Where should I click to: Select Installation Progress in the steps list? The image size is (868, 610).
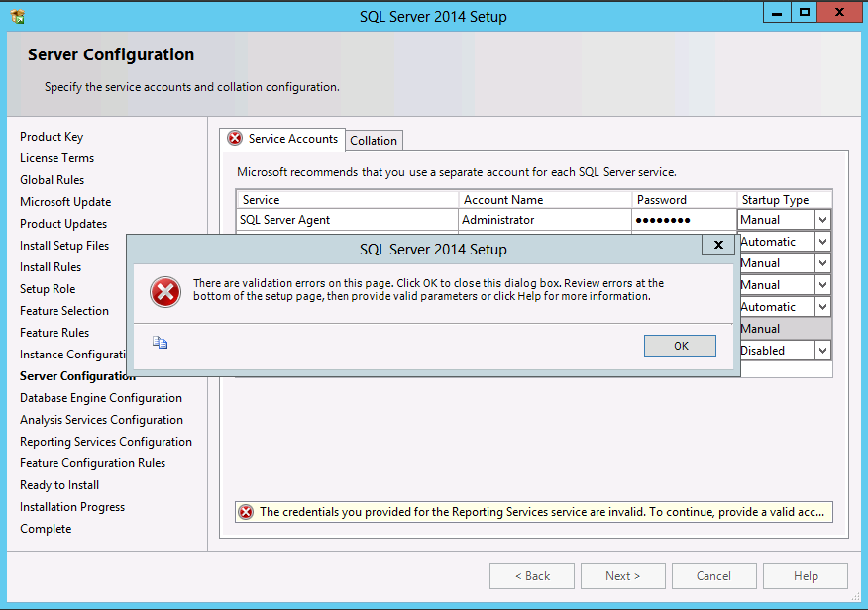click(72, 507)
